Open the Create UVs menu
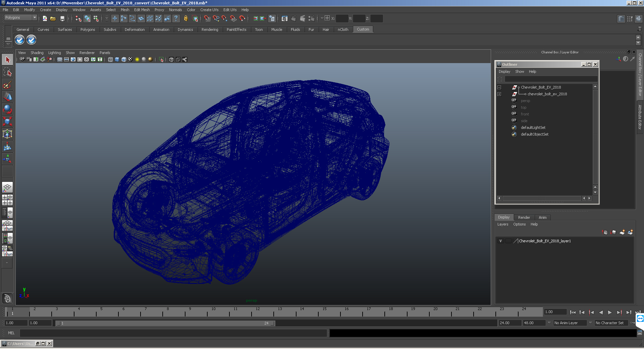This screenshot has width=644, height=349. click(x=209, y=10)
